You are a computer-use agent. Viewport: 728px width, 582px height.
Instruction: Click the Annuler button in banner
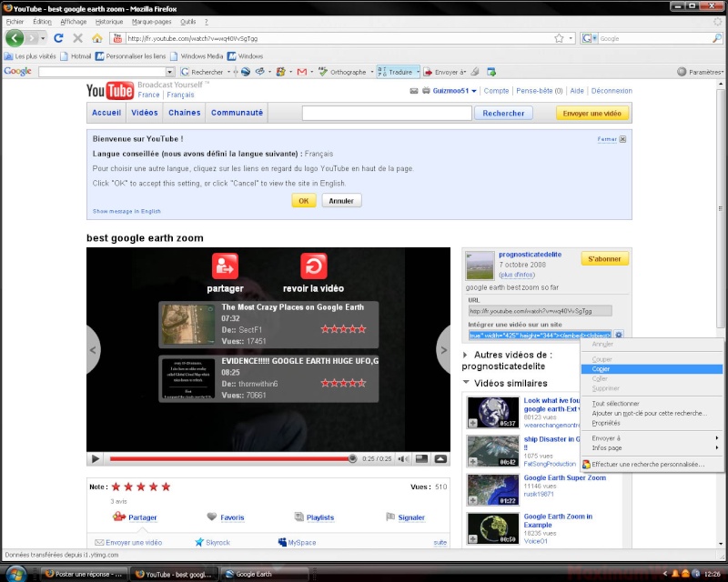341,201
